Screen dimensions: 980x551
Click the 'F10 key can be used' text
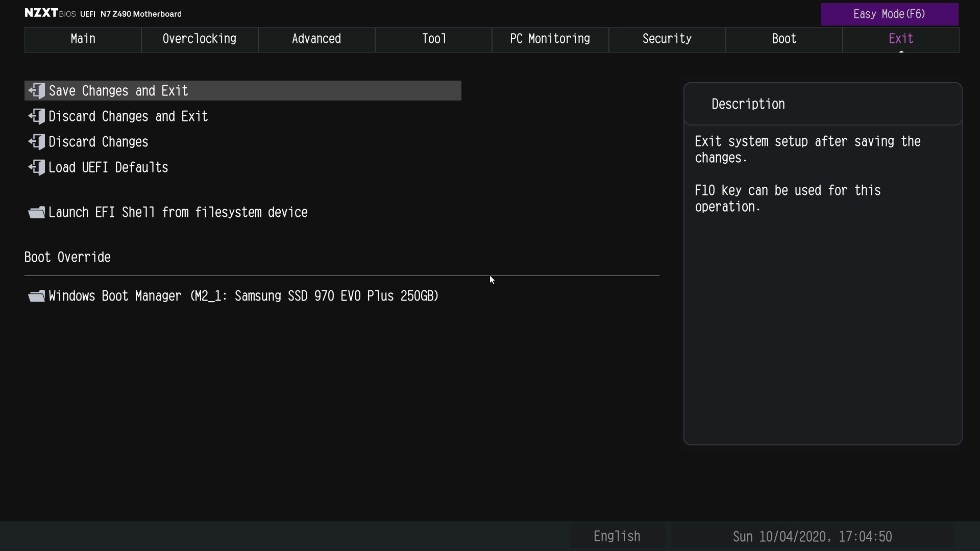point(788,198)
